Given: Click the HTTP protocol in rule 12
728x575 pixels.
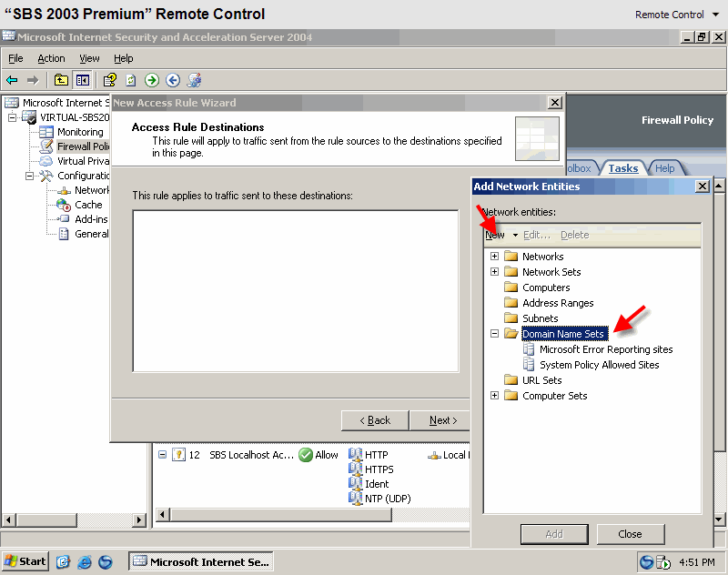Looking at the screenshot, I should [x=376, y=455].
